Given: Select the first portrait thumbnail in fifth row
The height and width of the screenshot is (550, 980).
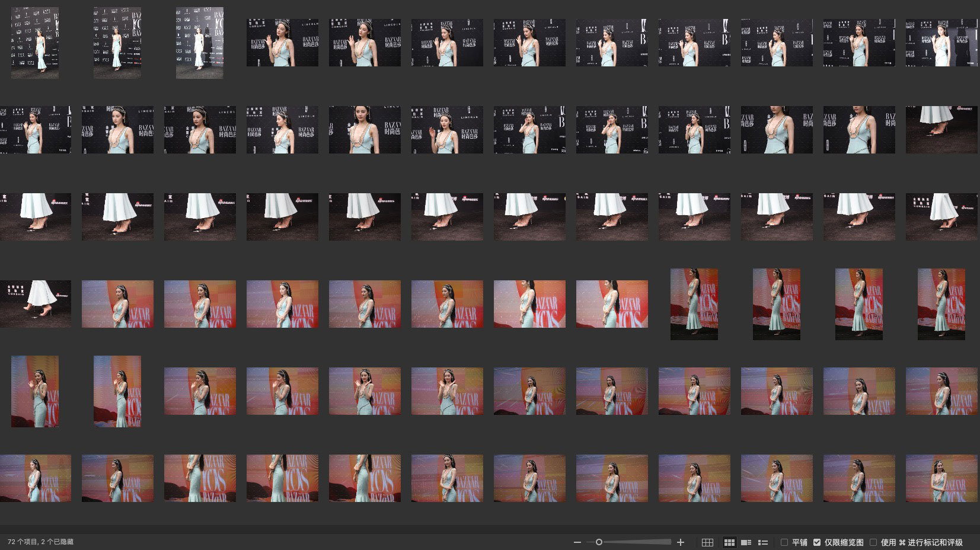Looking at the screenshot, I should [35, 391].
